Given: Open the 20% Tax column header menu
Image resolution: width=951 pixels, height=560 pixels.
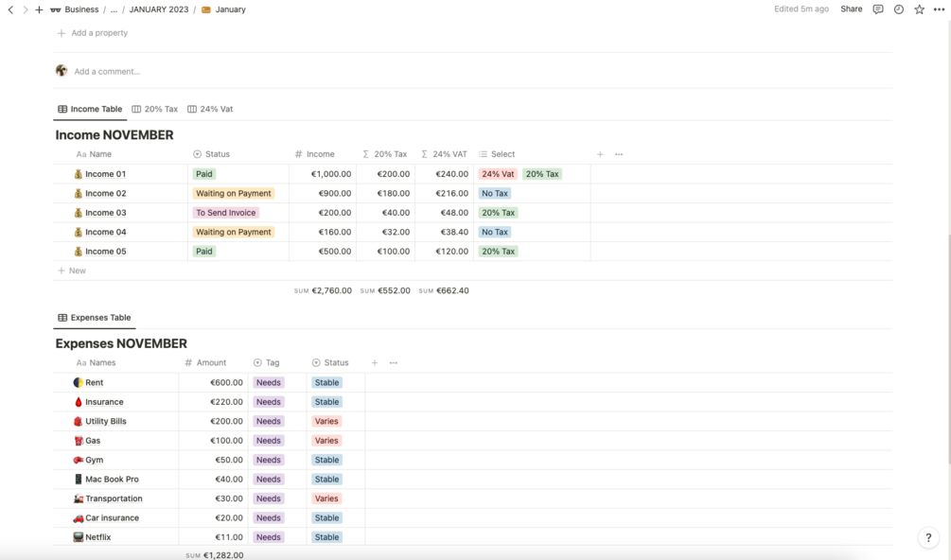Looking at the screenshot, I should [x=385, y=154].
